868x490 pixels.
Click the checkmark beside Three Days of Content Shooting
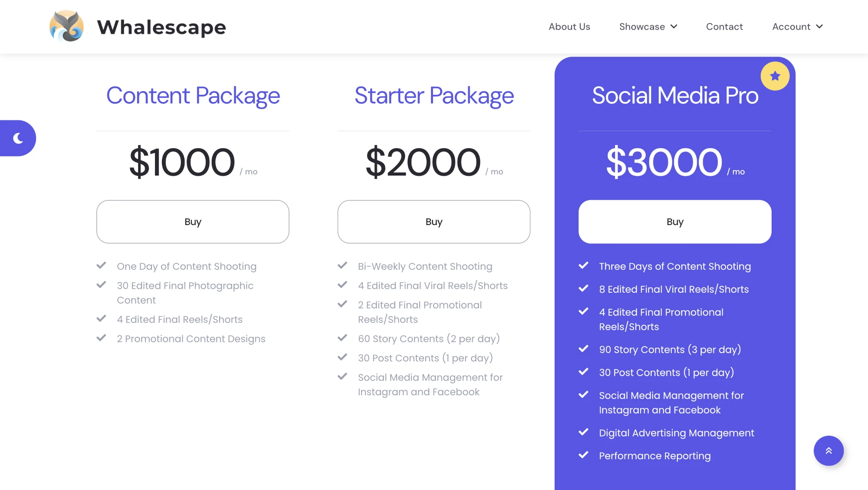point(584,265)
